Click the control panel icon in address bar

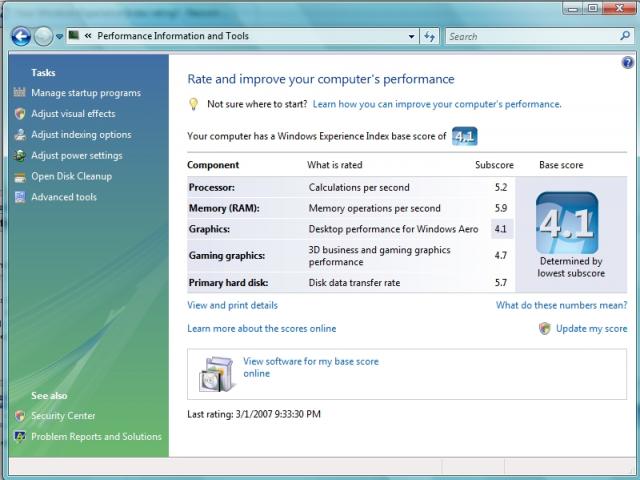click(x=74, y=36)
